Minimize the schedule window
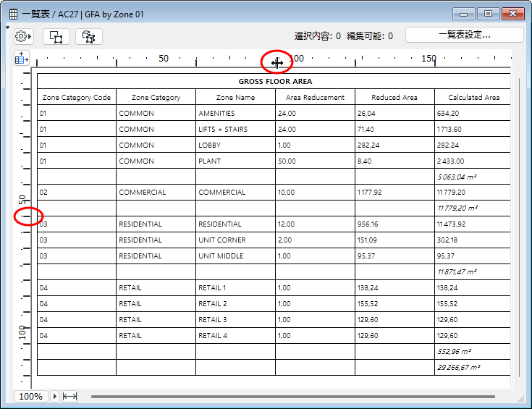This screenshot has width=532, height=409. 463,14
